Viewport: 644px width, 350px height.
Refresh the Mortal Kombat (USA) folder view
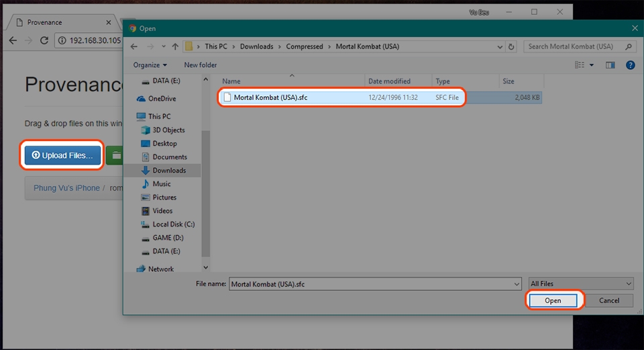pos(511,46)
